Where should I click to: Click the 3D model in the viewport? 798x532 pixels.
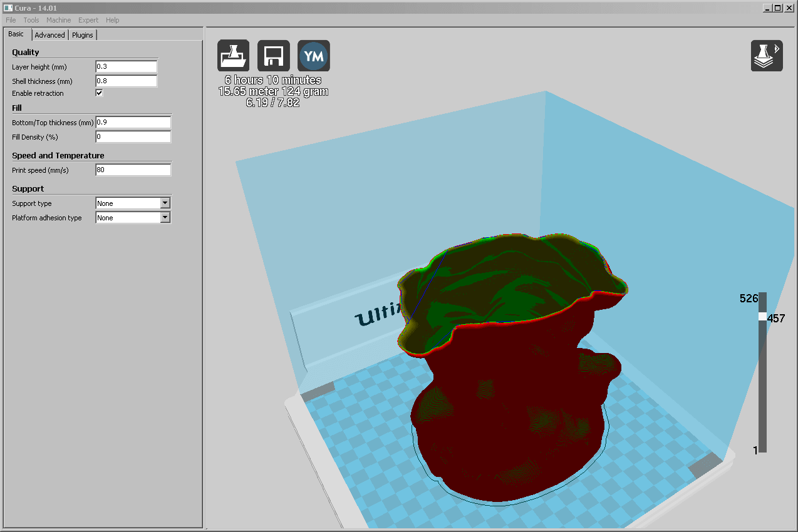(x=514, y=369)
